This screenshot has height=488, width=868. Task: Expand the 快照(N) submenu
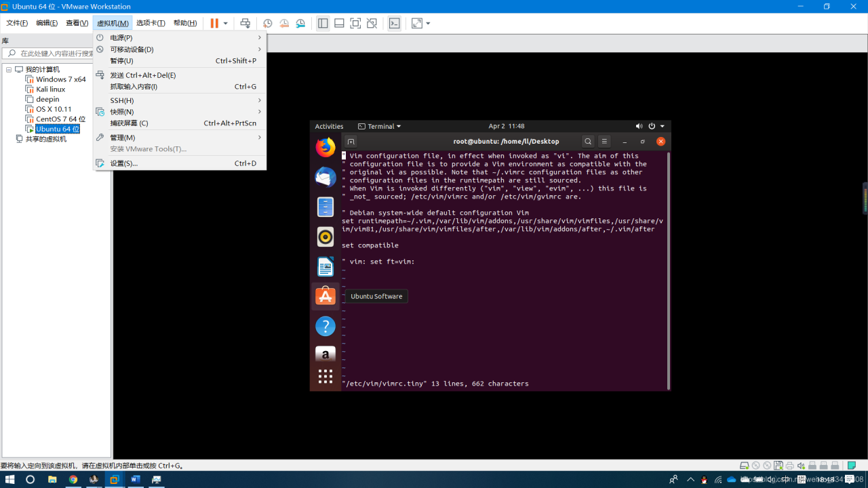pos(180,112)
